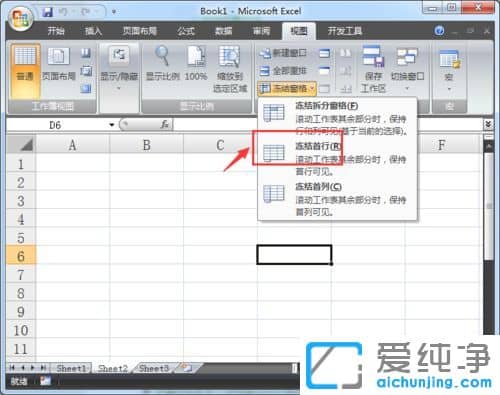Select row 6 highlighted header

21,256
